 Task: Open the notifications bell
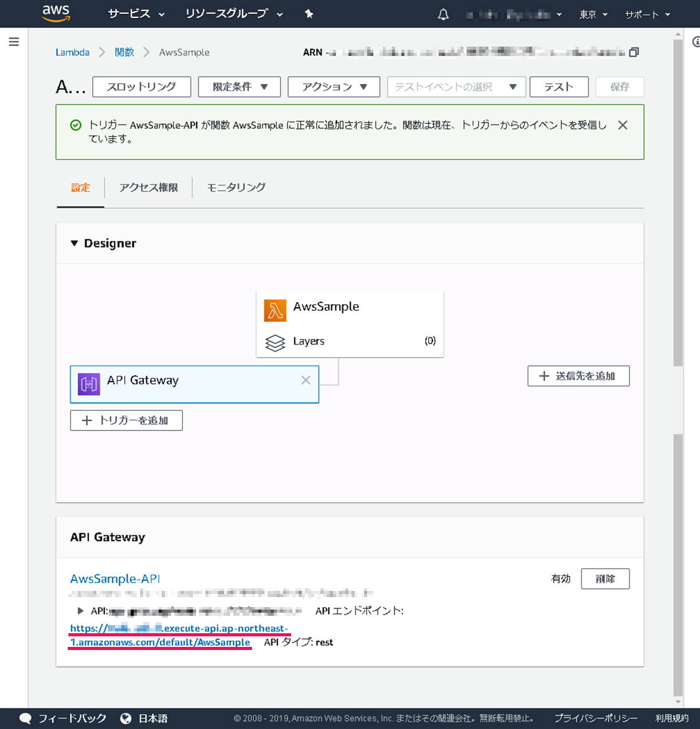(443, 14)
